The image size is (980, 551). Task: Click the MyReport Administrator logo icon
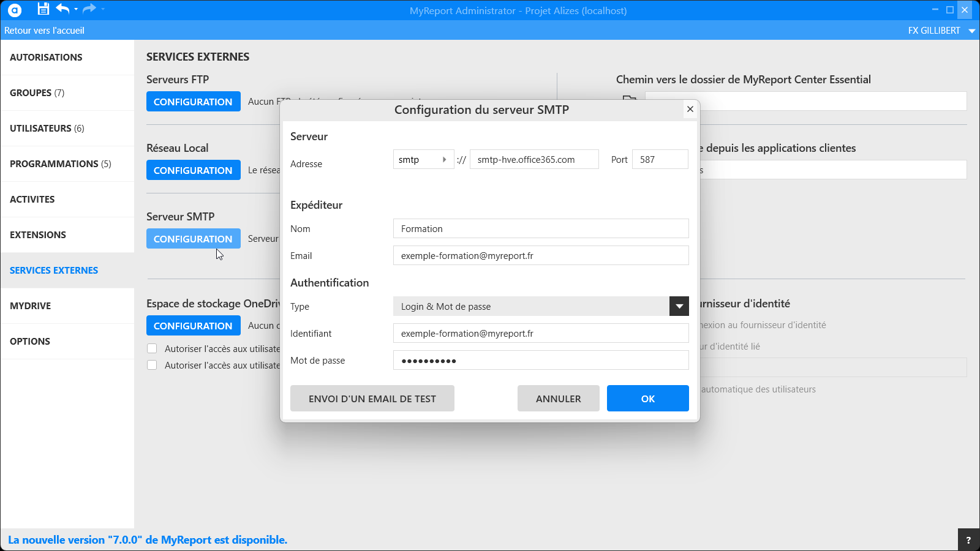[15, 10]
